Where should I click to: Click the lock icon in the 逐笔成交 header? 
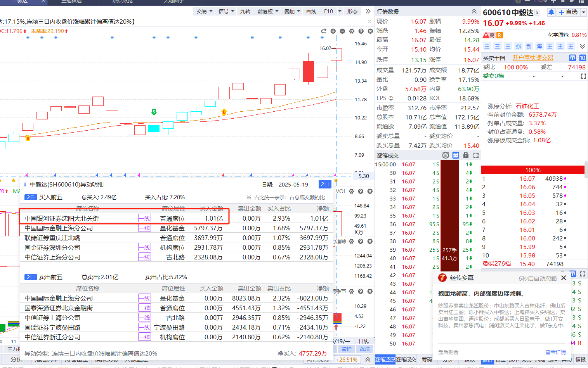point(466,155)
